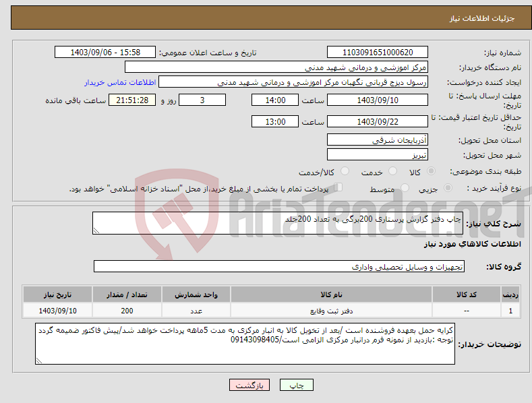Click the شماره نیاز field 1103091651000620
This screenshot has height=403, width=532.
378,53
